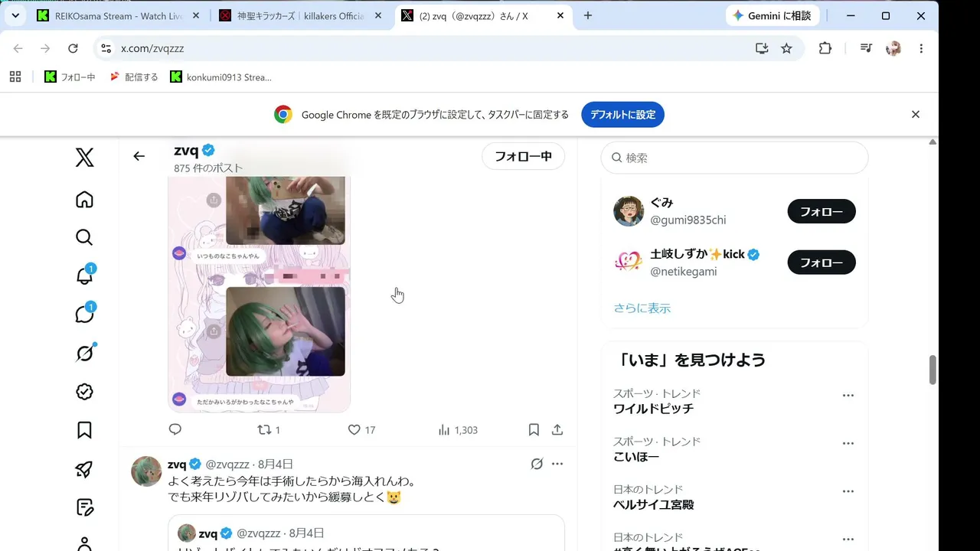Open more options on the 8月4日 post
The height and width of the screenshot is (551, 980).
pyautogui.click(x=557, y=464)
